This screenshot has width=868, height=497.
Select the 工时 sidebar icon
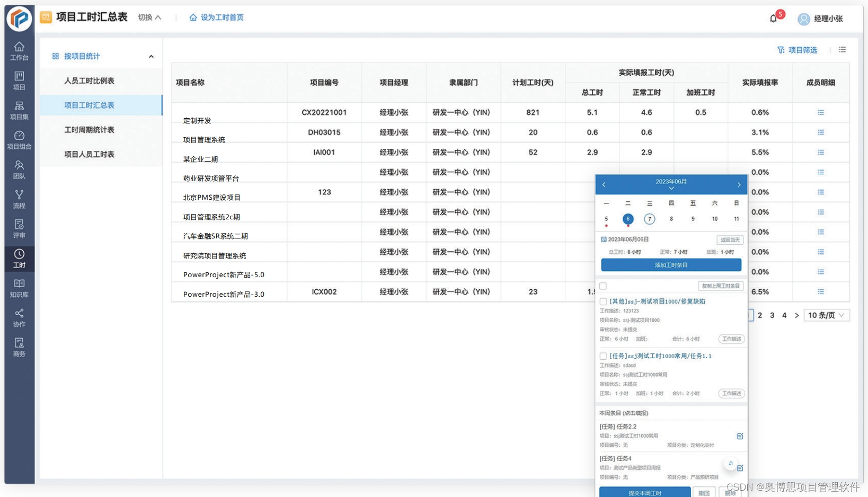click(19, 259)
